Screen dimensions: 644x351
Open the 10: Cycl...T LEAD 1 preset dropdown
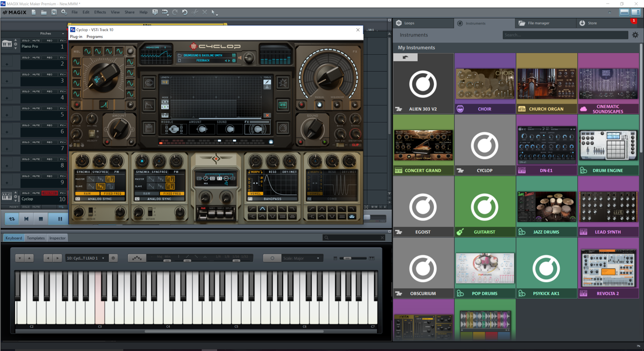pos(86,258)
